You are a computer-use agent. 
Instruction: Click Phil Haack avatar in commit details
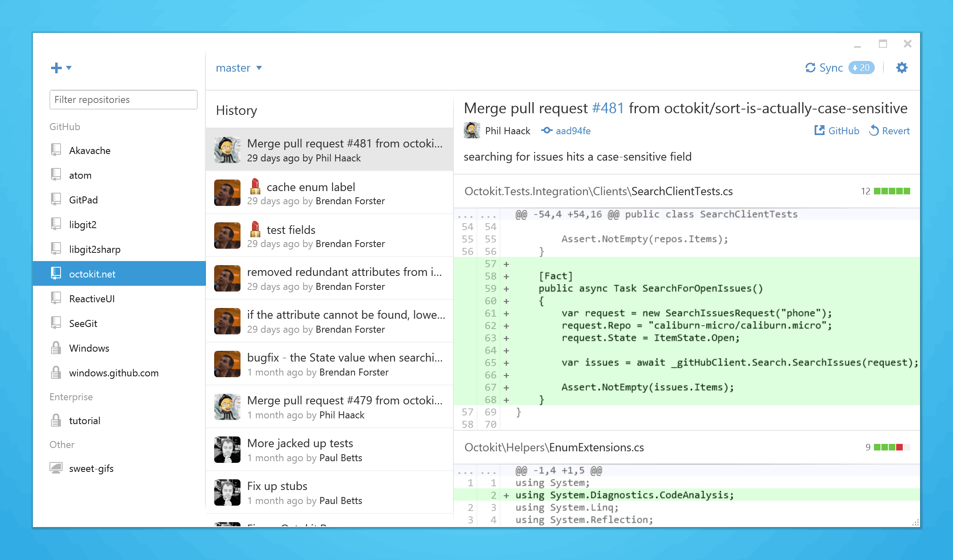[472, 131]
